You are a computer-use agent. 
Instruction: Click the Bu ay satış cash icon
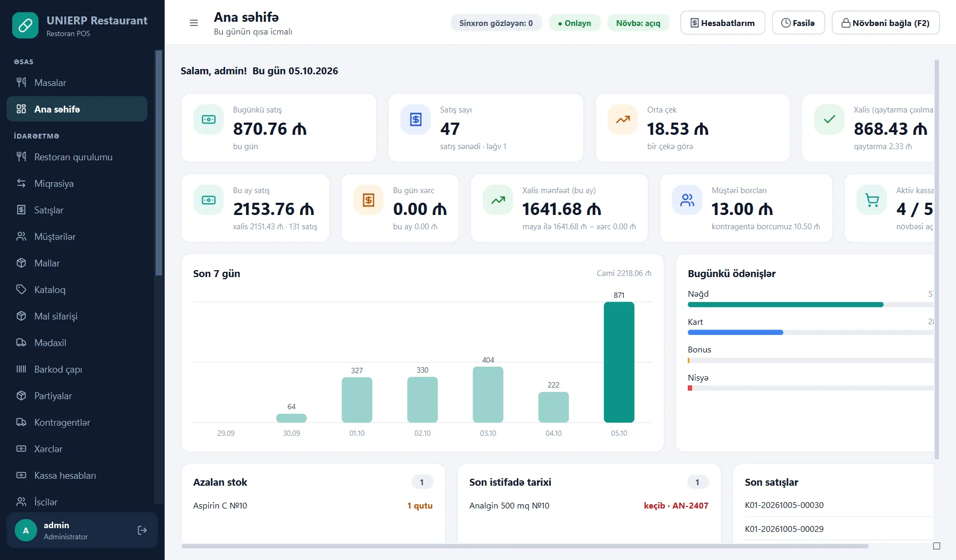209,200
